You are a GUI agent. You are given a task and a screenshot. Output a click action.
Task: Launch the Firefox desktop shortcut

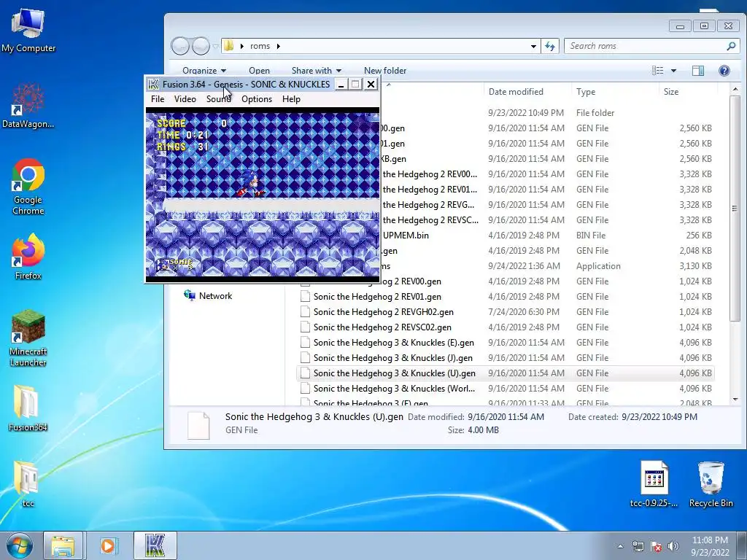coord(28,256)
